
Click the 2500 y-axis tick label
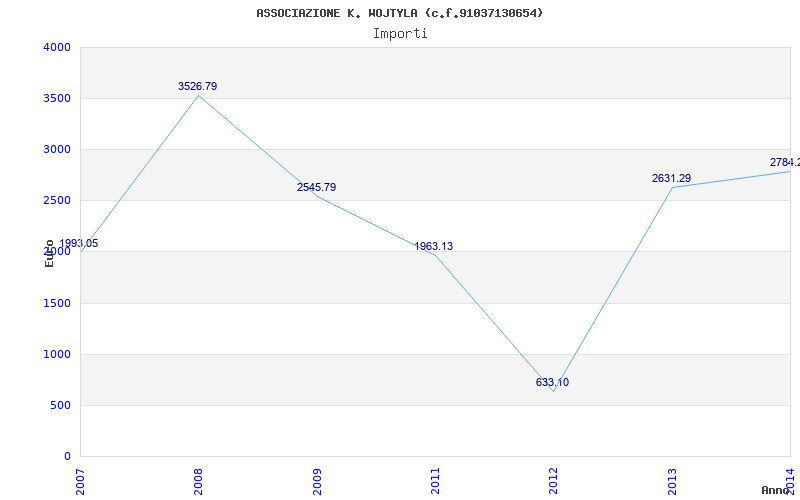tap(57, 201)
